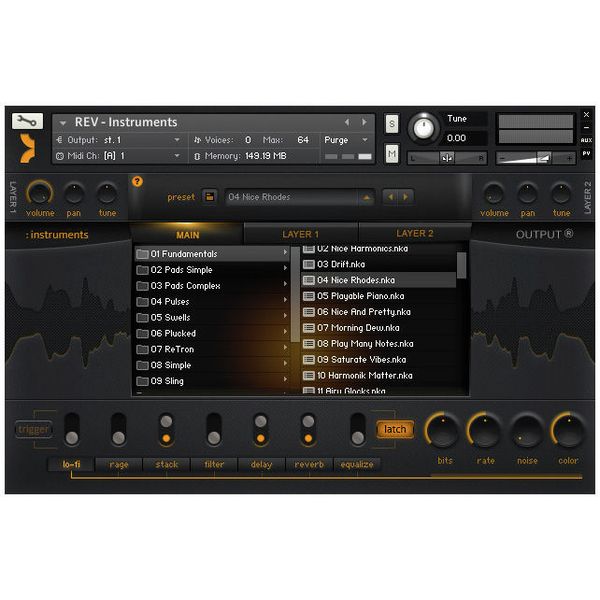Toggle the lo-fi effect switch

click(72, 430)
